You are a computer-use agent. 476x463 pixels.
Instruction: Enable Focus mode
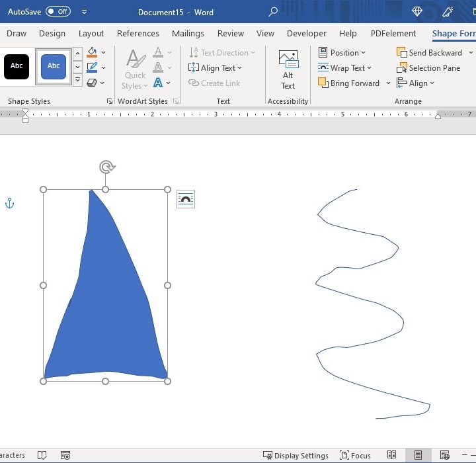(355, 456)
